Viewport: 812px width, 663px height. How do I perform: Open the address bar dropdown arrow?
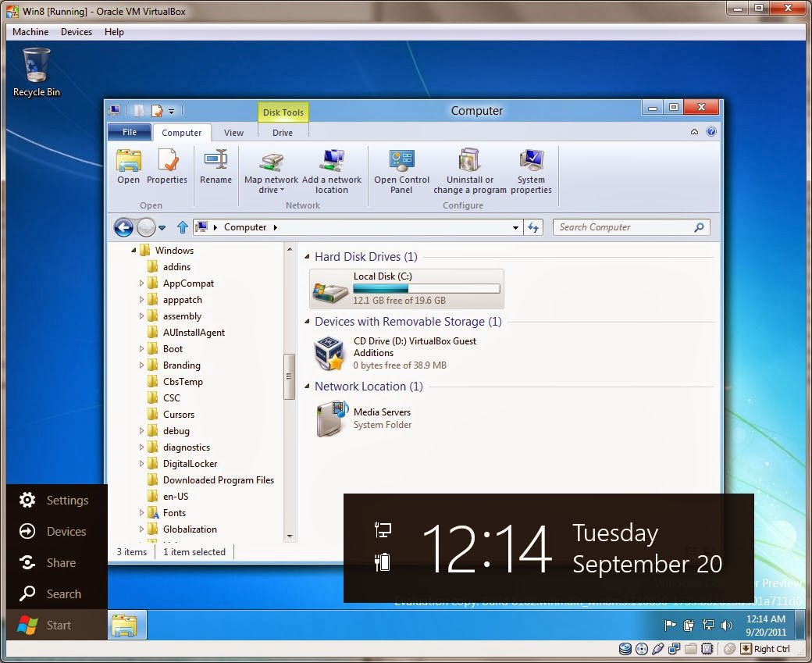[515, 227]
